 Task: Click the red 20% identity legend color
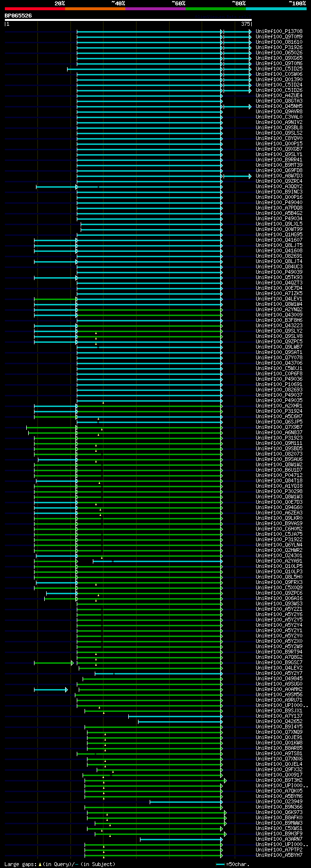(x=35, y=8)
